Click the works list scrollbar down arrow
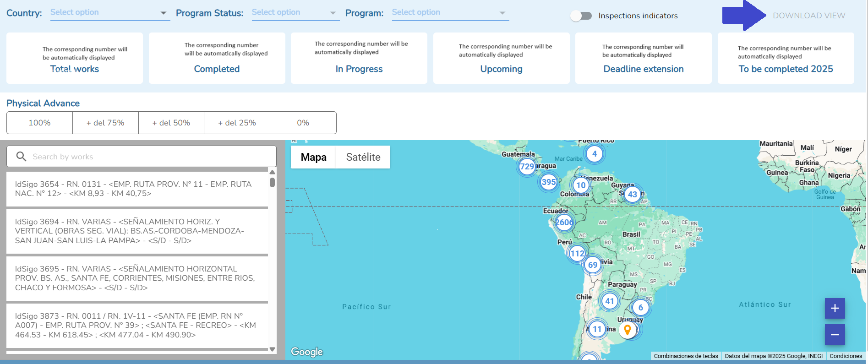The height and width of the screenshot is (364, 868). pyautogui.click(x=272, y=349)
